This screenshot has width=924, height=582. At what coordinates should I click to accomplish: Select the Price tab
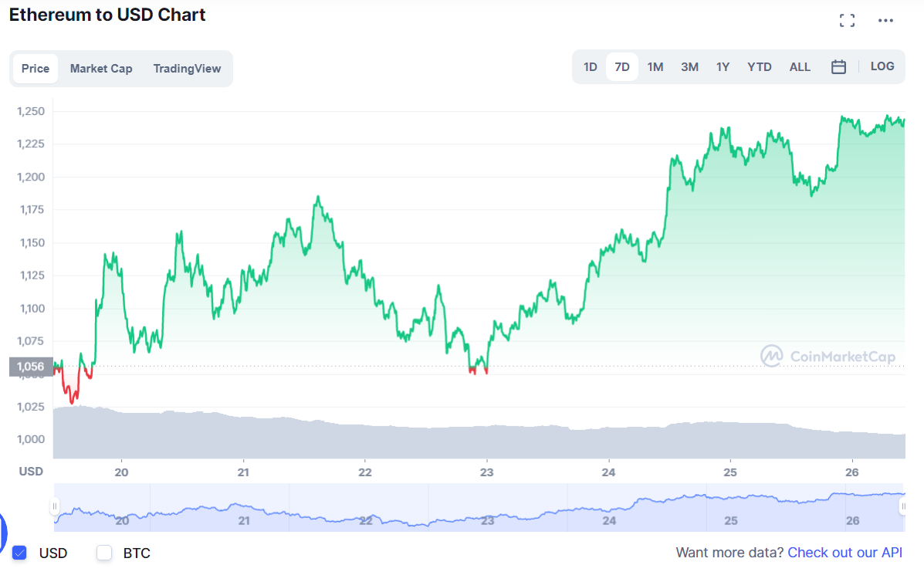click(36, 69)
